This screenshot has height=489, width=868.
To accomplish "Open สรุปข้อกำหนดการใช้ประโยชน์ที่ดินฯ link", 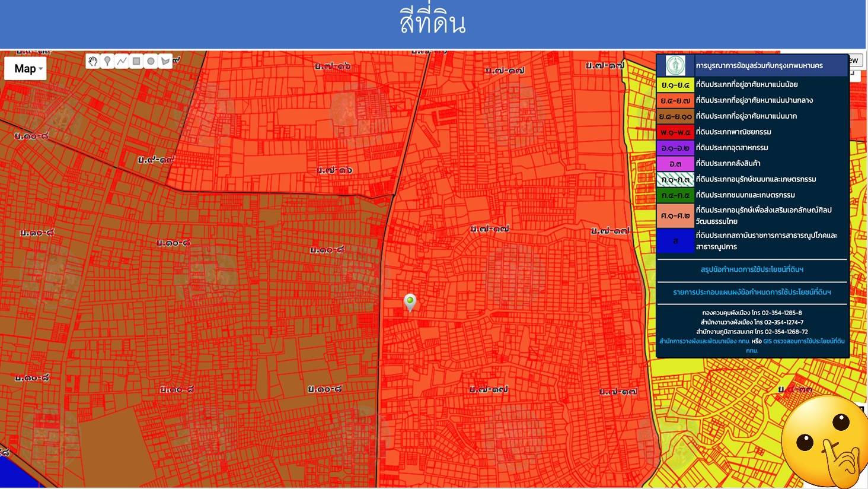I will click(752, 269).
